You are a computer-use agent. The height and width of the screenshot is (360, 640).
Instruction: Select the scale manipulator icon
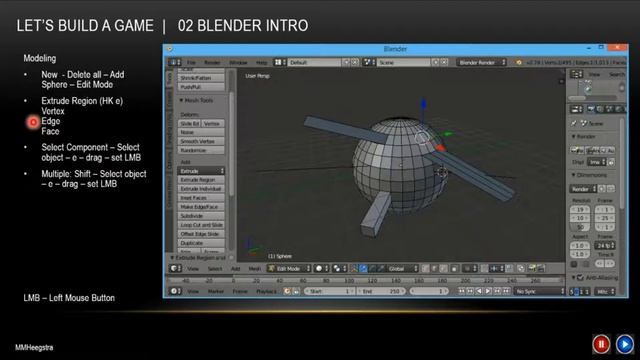381,268
